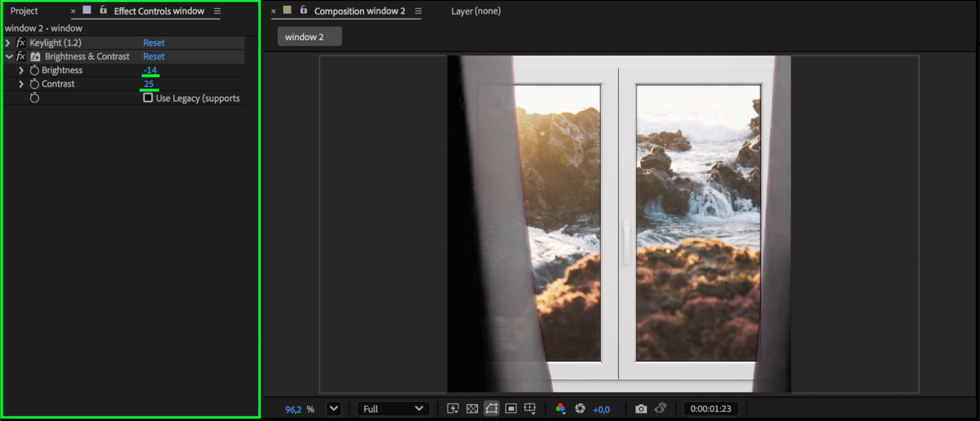Take a snapshot with camera icon
Screen dimensions: 980x421
641,409
